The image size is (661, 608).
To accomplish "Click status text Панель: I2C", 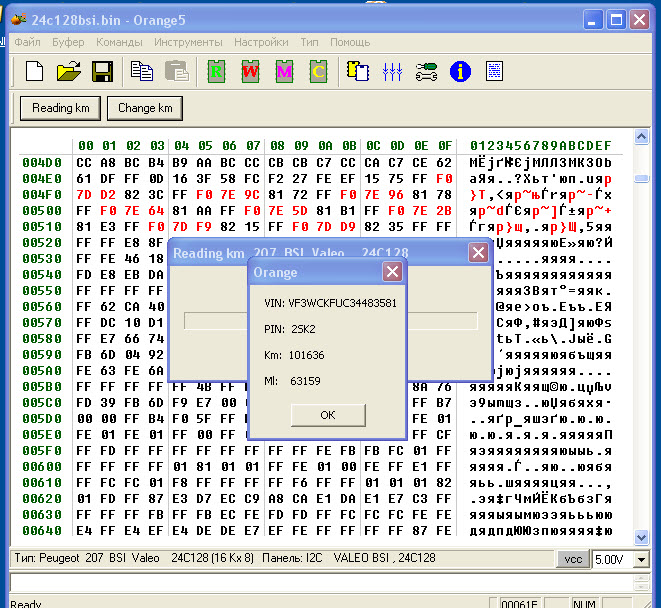I will point(292,558).
